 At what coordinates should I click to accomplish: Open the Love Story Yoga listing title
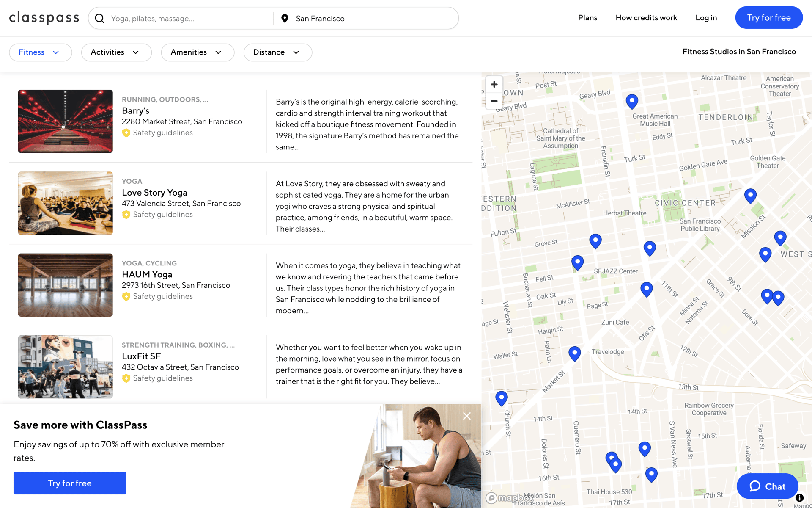[x=154, y=193]
